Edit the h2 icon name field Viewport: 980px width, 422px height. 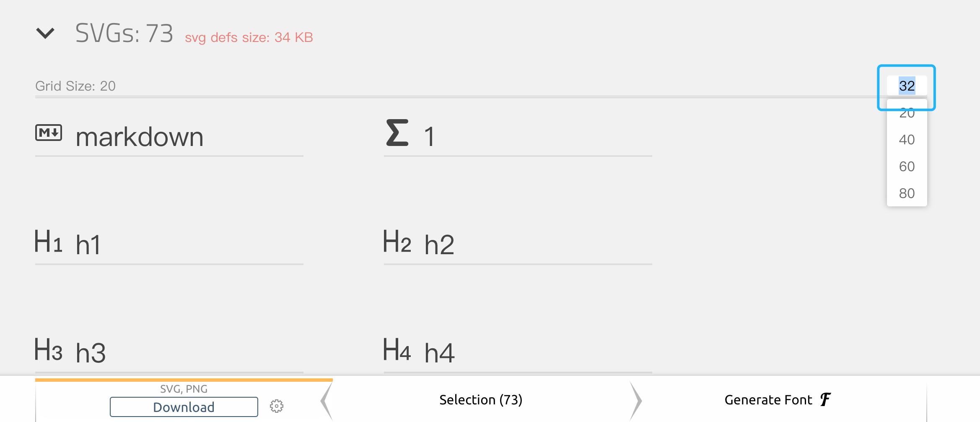point(538,245)
